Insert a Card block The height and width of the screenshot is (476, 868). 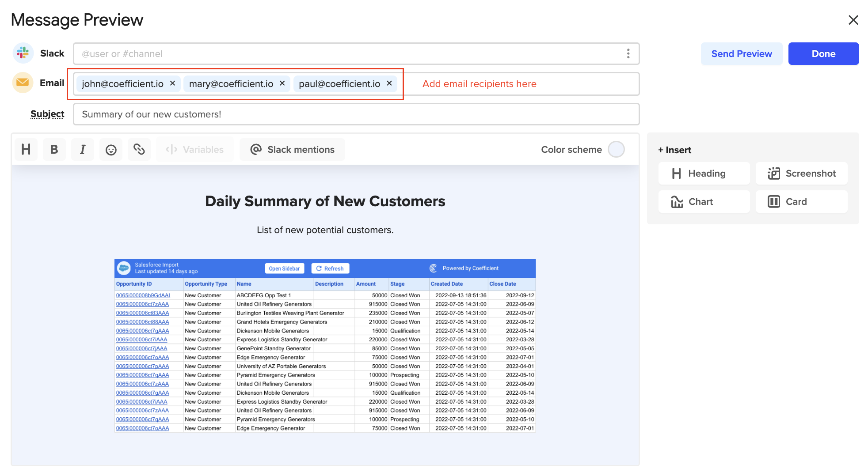coord(802,202)
